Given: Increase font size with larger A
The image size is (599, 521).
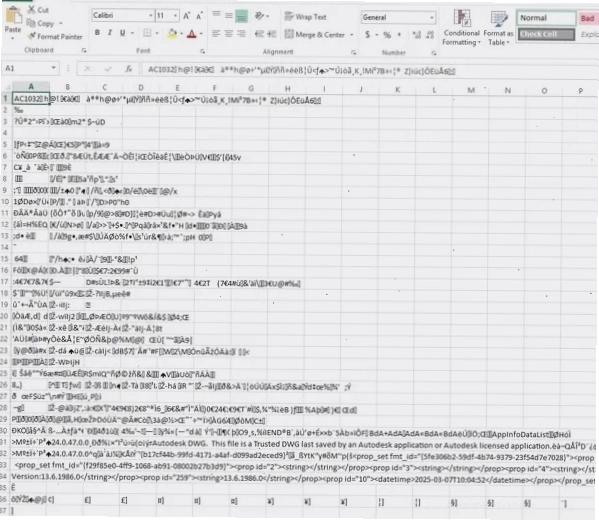Looking at the screenshot, I should tap(186, 16).
